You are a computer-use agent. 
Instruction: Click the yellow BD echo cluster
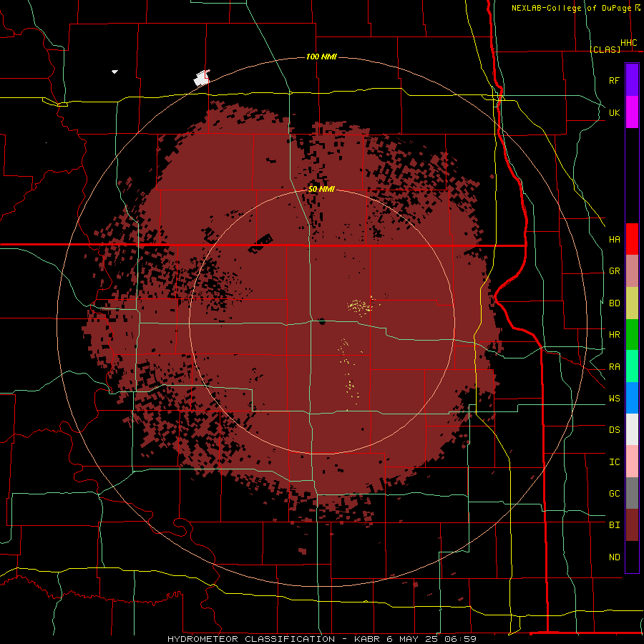click(361, 306)
